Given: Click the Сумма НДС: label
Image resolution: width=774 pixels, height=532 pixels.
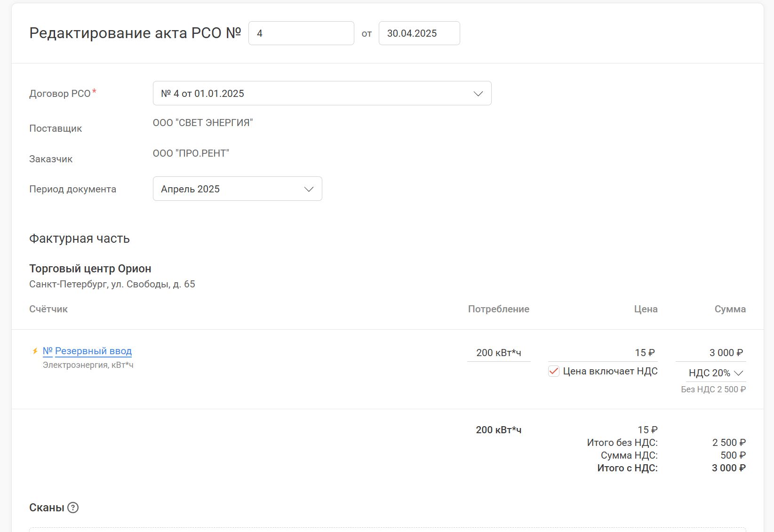Looking at the screenshot, I should (629, 455).
